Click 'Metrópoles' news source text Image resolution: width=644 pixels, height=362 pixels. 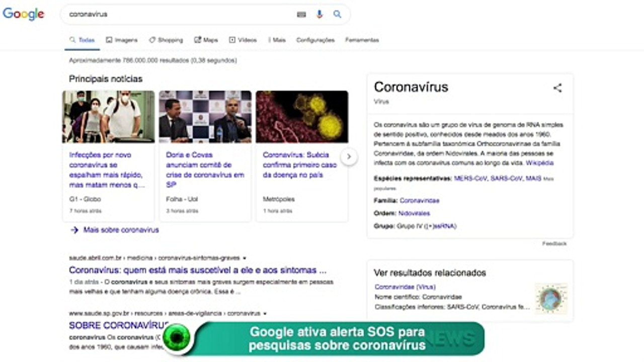tap(279, 200)
